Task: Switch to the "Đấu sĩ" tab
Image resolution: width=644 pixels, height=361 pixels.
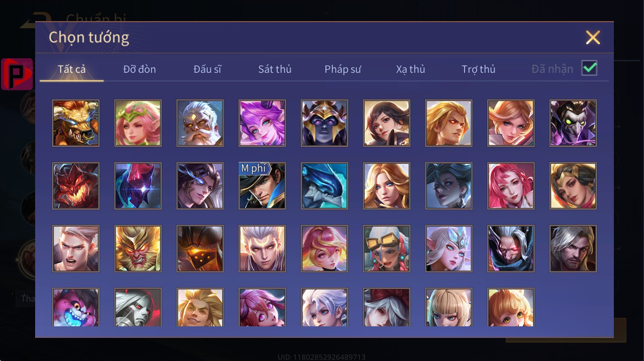Action: tap(207, 69)
